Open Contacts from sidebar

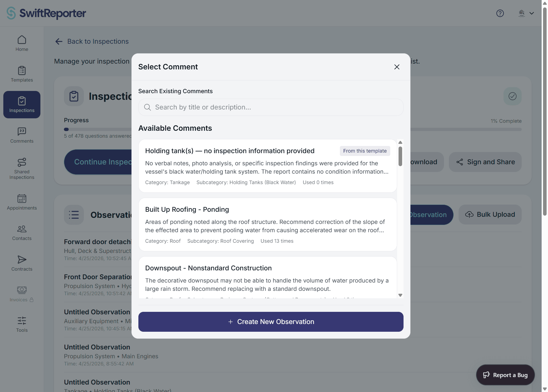22,232
